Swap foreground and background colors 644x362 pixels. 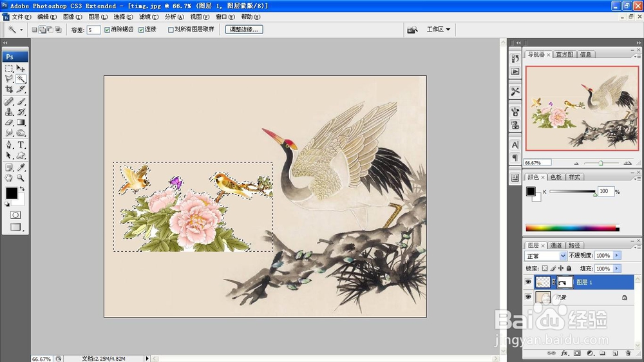(x=22, y=189)
